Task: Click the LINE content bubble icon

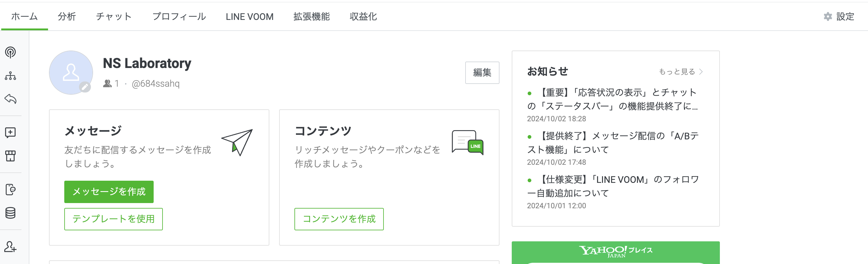Action: pos(468,142)
